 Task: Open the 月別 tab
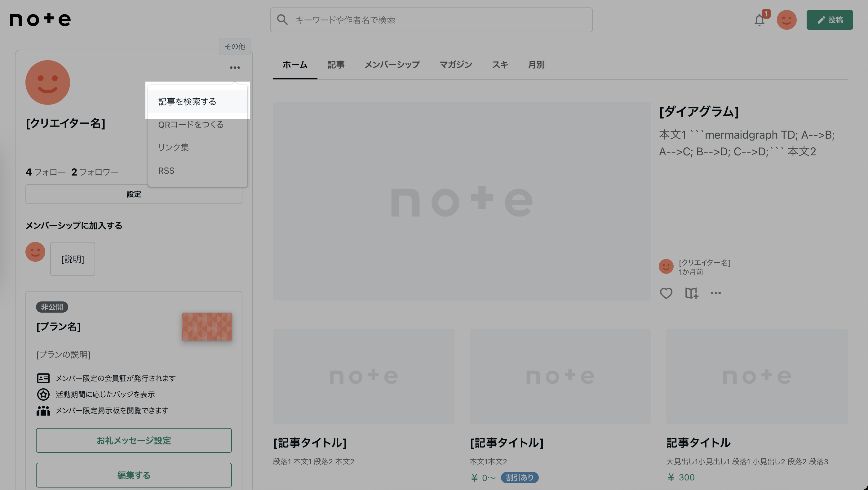[x=536, y=65]
